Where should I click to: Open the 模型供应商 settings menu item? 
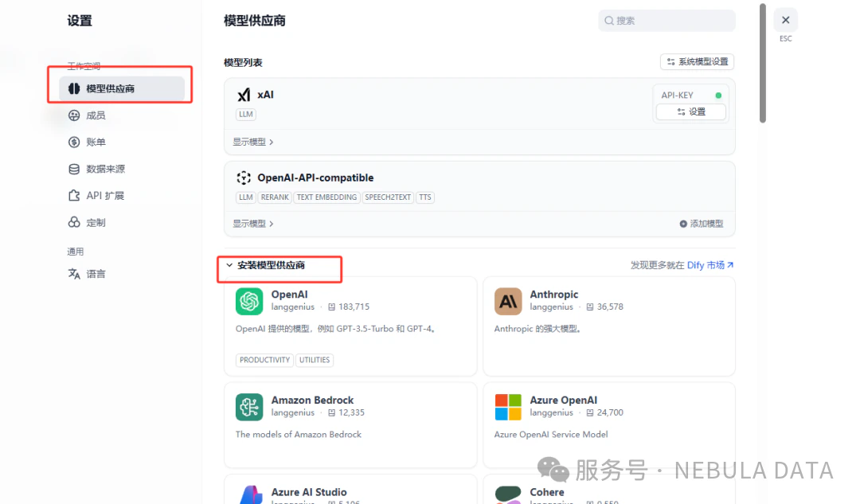point(122,88)
